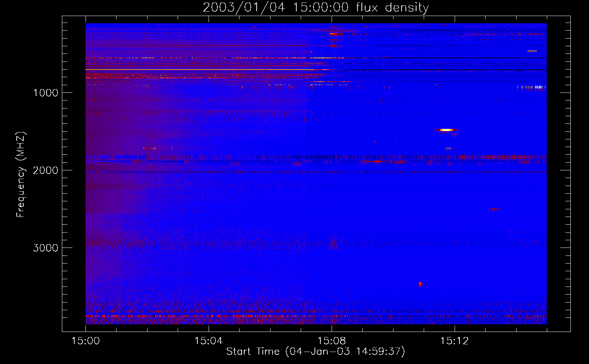
Task: Select the 'Frequency (MHZ)' y-axis label
Action: (x=21, y=175)
